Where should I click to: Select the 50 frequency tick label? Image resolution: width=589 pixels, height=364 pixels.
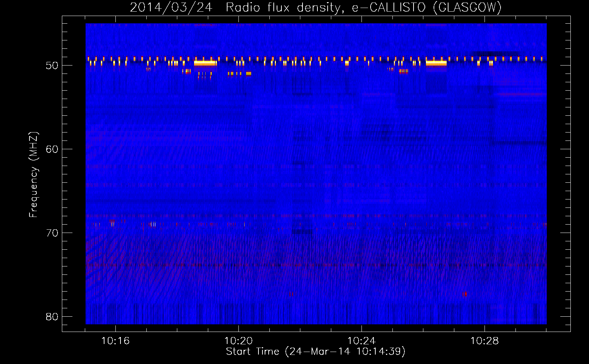pyautogui.click(x=52, y=66)
